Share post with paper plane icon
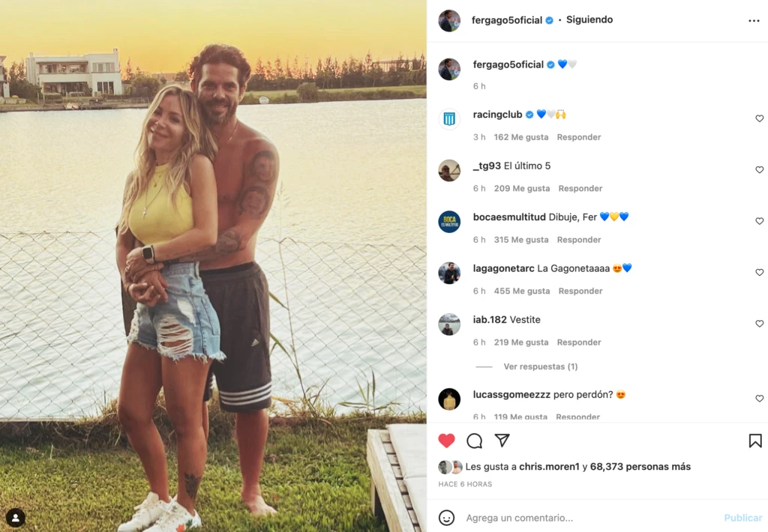Viewport: 768px width, 532px height. (x=502, y=441)
